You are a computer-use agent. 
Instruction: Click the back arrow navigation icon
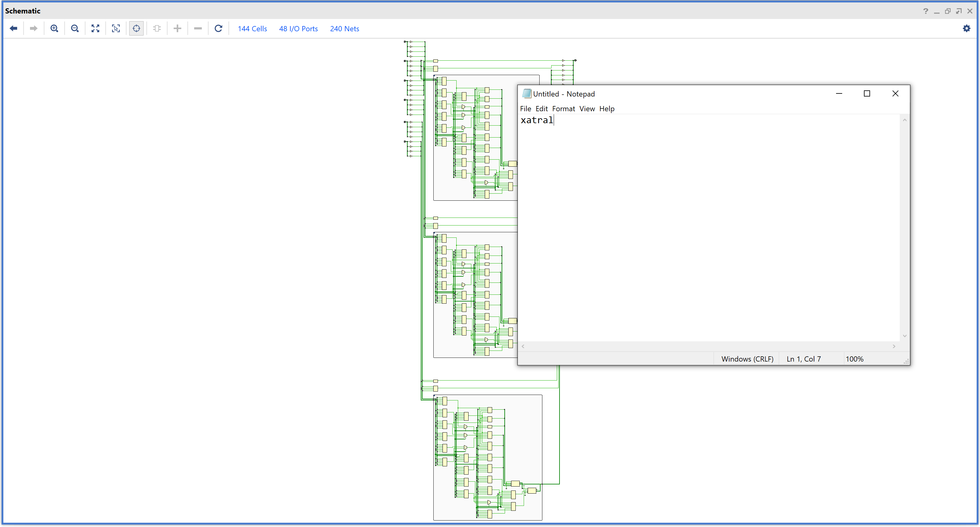(14, 28)
